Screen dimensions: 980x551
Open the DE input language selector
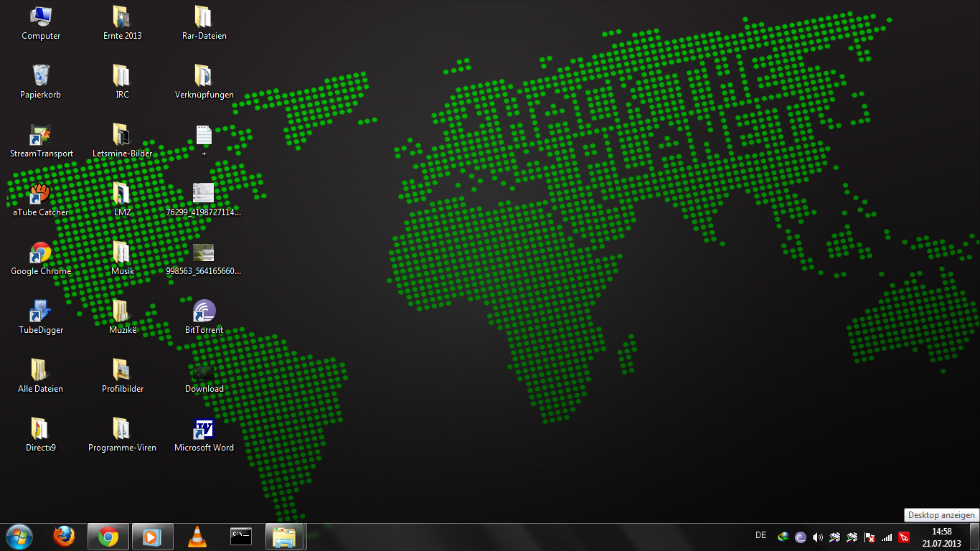pos(761,535)
